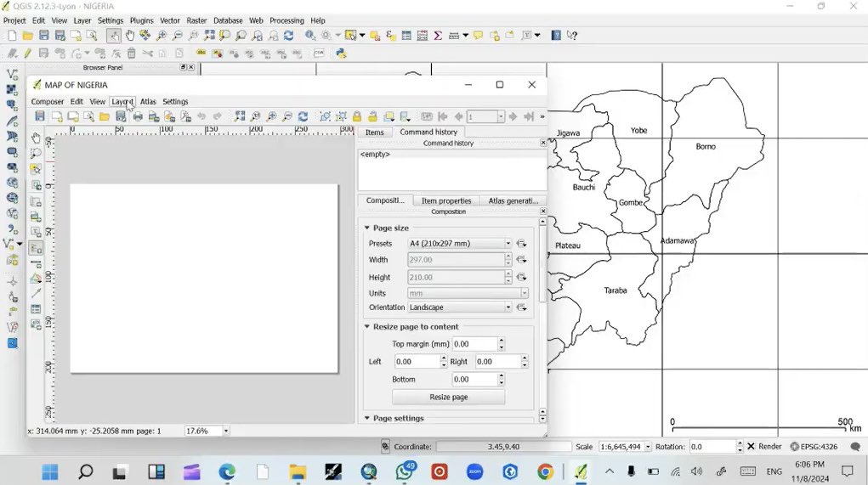The image size is (868, 485).
Task: Open the Select Features tool dropdown arrow
Action: coord(362,36)
